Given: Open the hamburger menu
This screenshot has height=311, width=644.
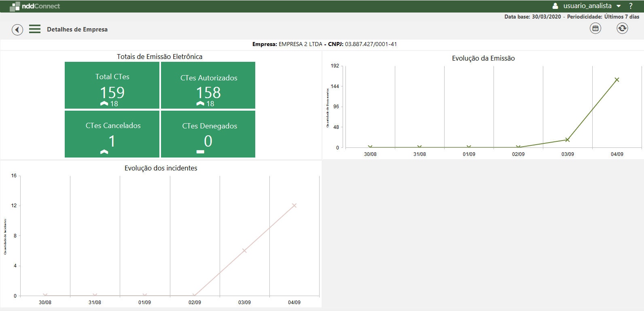Looking at the screenshot, I should 35,29.
